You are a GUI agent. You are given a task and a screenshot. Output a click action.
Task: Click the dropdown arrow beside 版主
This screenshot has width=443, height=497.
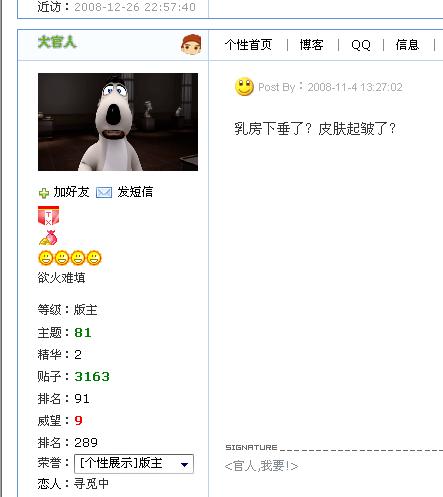pyautogui.click(x=184, y=464)
